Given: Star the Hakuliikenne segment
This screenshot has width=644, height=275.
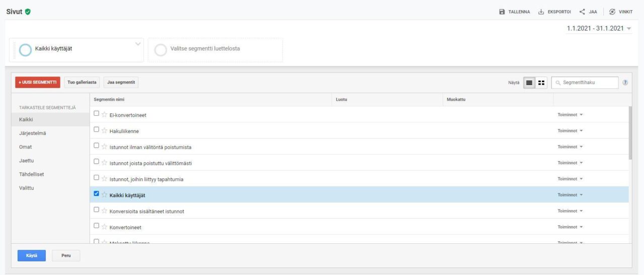Looking at the screenshot, I should coord(105,131).
